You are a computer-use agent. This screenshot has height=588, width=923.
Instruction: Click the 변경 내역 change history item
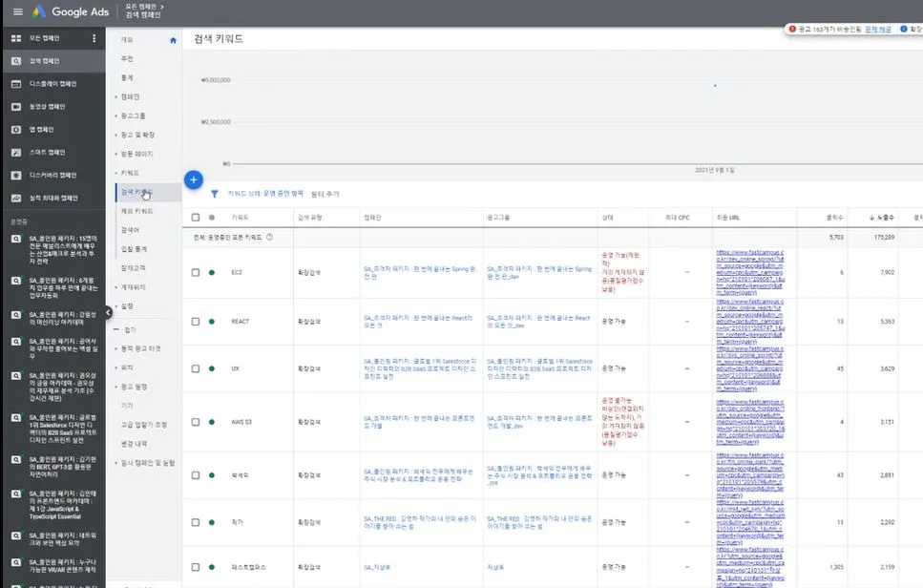pyautogui.click(x=134, y=444)
